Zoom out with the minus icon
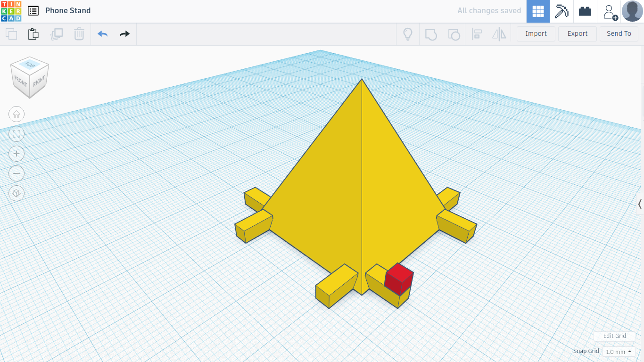The width and height of the screenshot is (644, 362). point(17,173)
